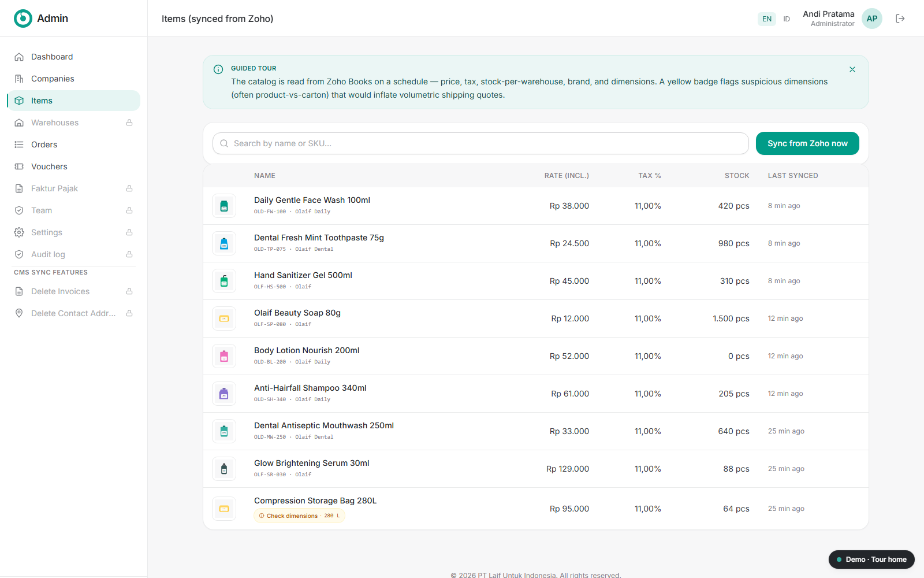
Task: Click Dental Fresh Mint Toothpaste thumbnail
Action: click(224, 243)
